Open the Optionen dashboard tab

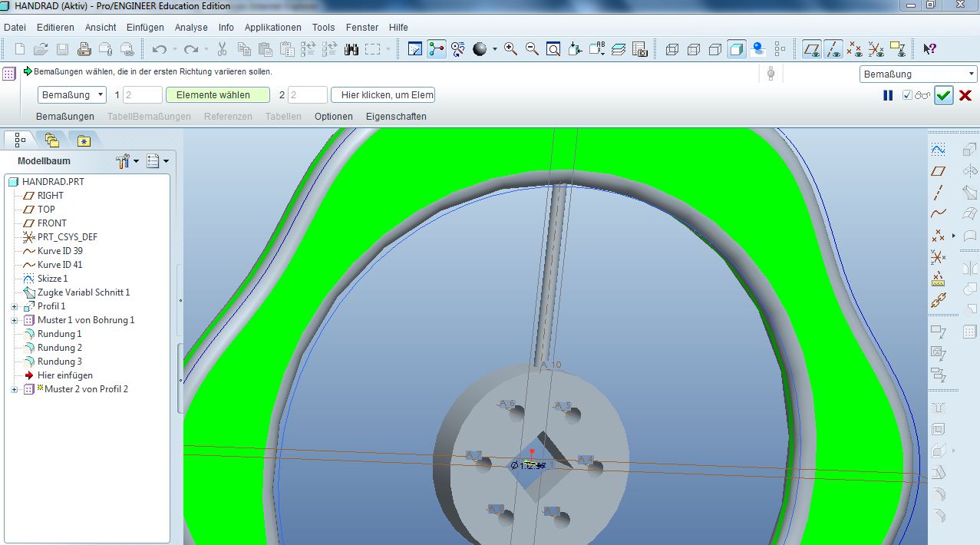[334, 117]
